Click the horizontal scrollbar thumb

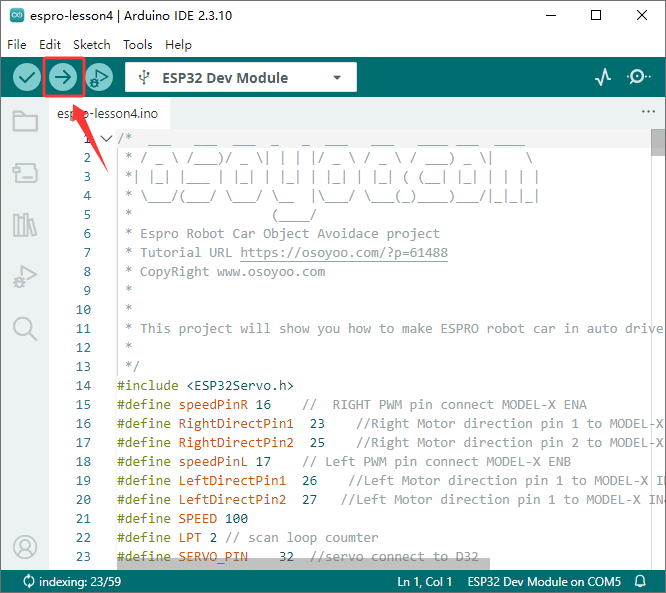303,564
